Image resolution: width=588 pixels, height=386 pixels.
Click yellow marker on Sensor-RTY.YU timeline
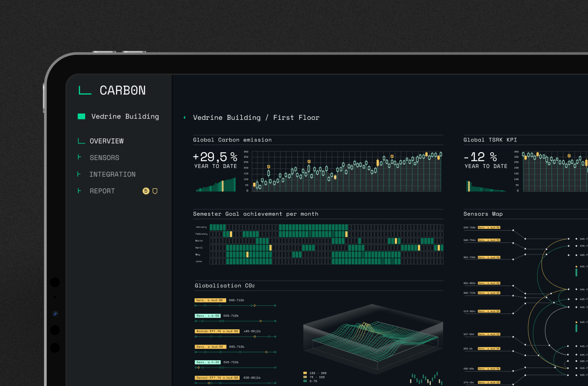pyautogui.click(x=209, y=383)
